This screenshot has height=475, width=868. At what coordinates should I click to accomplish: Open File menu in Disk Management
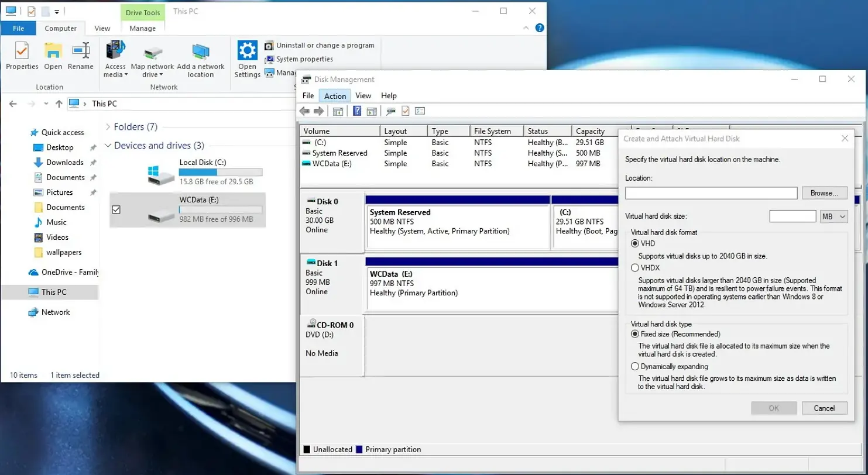(308, 96)
